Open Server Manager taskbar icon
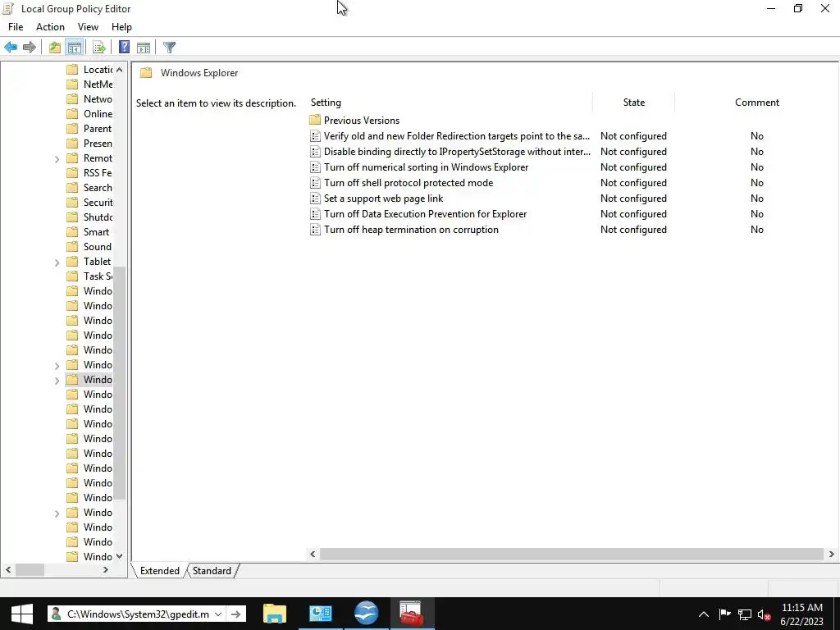840x630 pixels. tap(321, 614)
